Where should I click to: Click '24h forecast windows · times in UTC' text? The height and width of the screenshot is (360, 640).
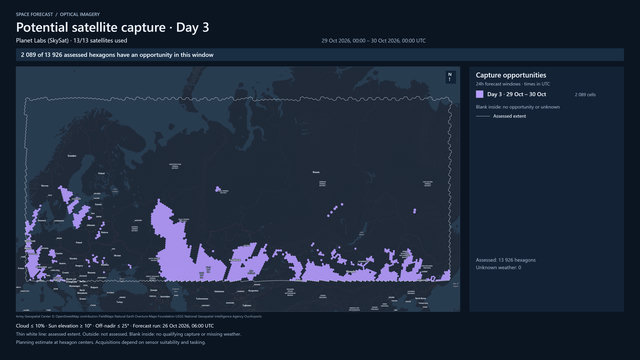tap(513, 84)
